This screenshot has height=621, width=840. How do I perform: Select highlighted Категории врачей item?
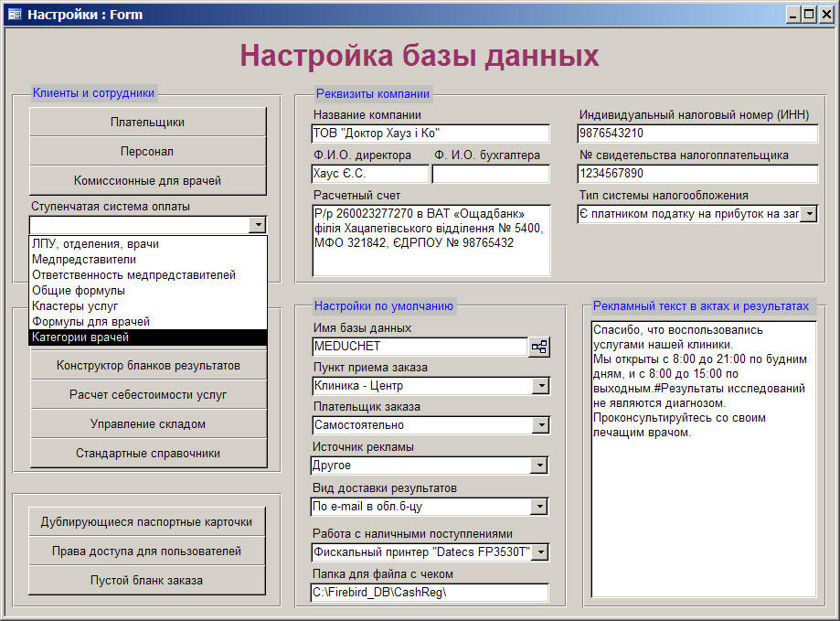pos(148,337)
